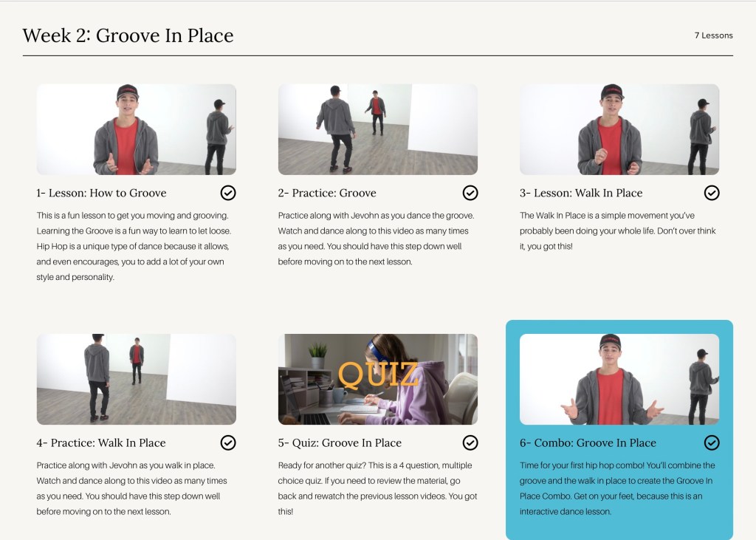Click the '7 Lessons' count label
The height and width of the screenshot is (540, 756).
pos(713,35)
